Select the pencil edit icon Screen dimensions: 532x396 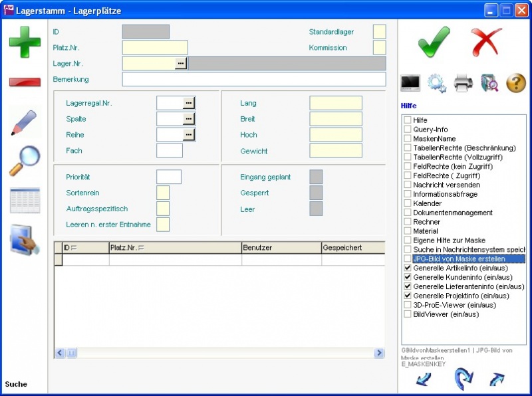[25, 123]
